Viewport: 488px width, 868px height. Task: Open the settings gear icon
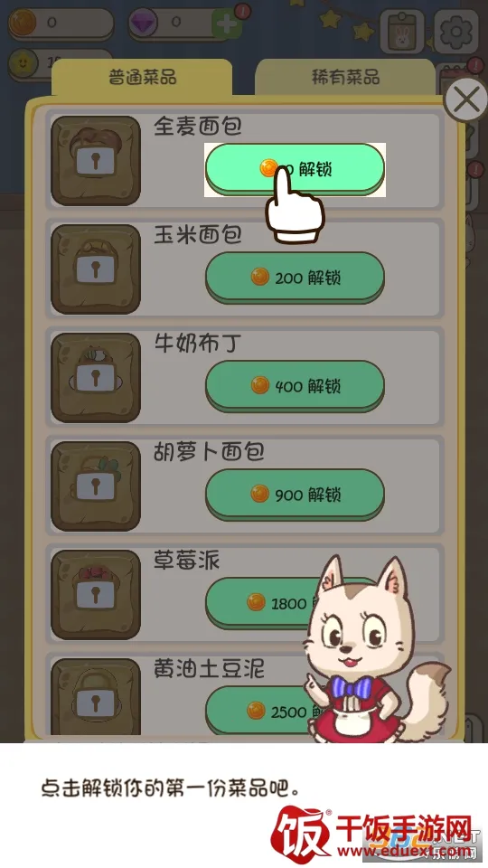coord(455,33)
